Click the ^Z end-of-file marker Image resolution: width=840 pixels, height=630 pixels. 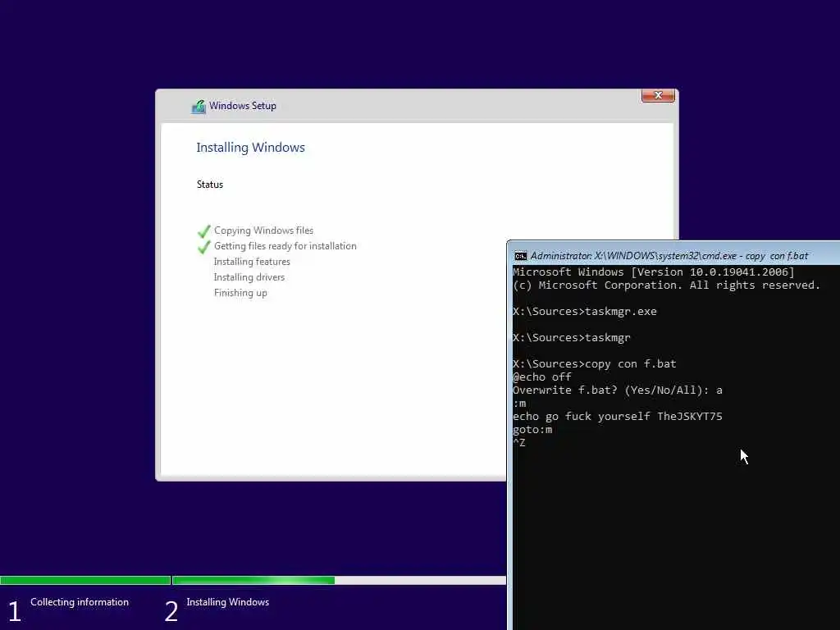click(x=519, y=442)
